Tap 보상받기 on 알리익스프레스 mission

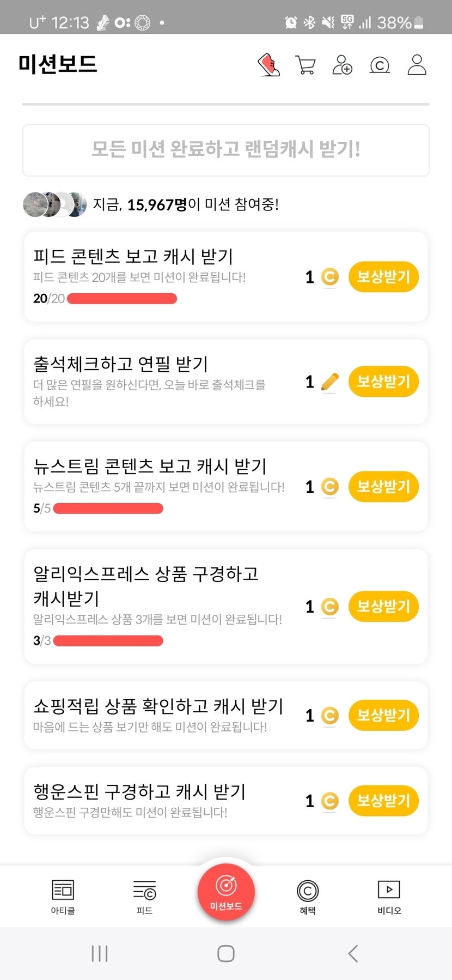383,606
